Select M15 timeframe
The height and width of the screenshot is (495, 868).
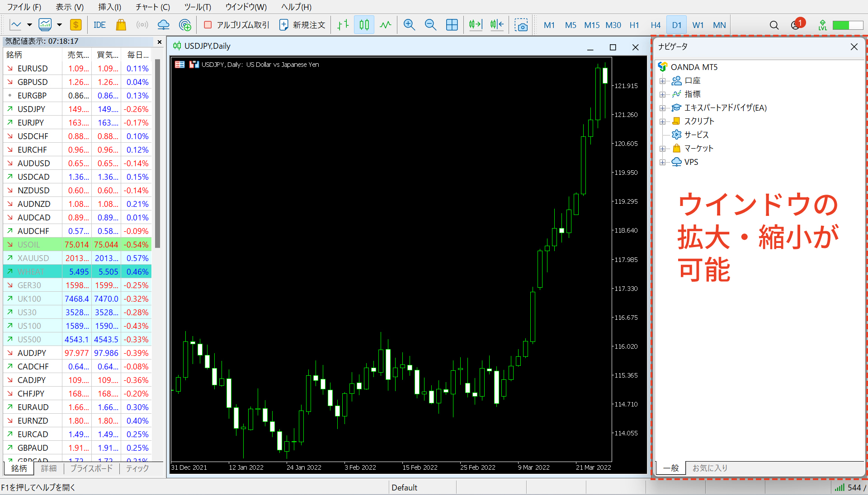point(592,25)
